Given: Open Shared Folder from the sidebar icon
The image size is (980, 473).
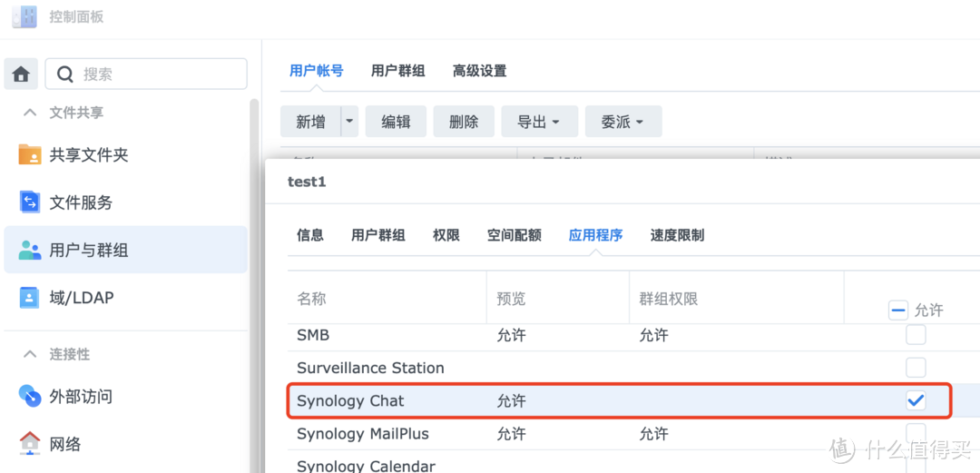Looking at the screenshot, I should click(29, 154).
